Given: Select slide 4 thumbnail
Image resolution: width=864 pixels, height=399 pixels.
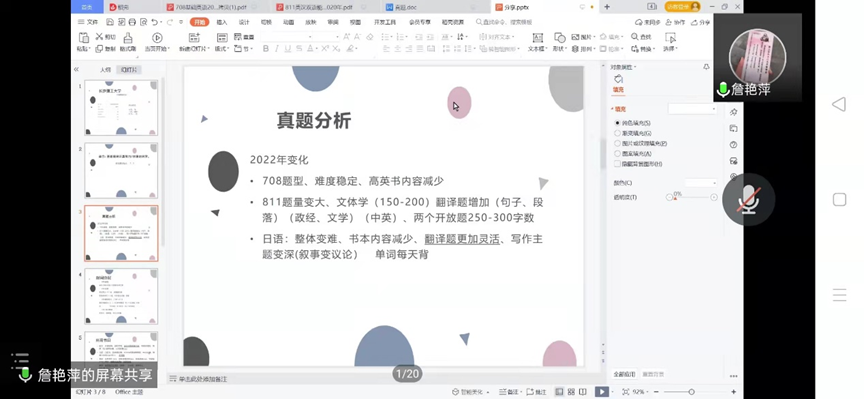Looking at the screenshot, I should (x=121, y=296).
